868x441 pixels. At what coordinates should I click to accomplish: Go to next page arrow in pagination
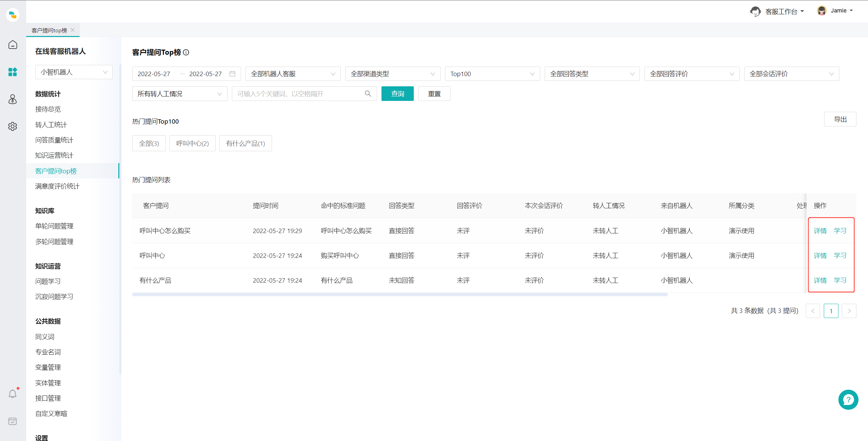[x=849, y=311]
